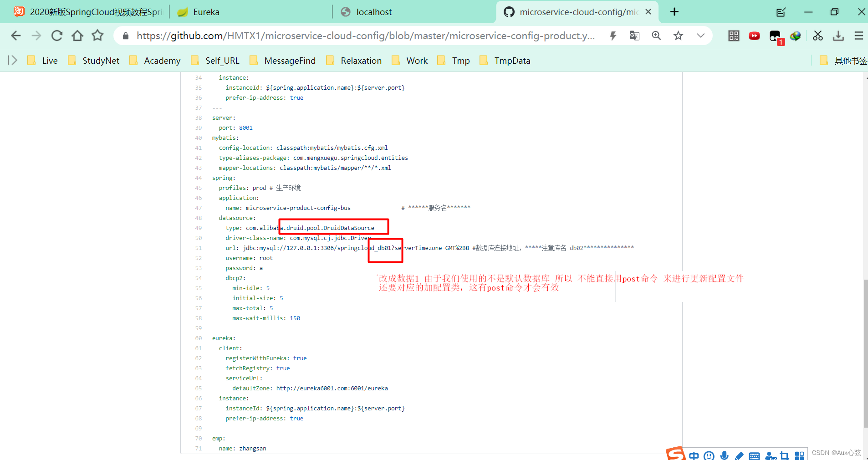
Task: Open Google Translate page translation icon
Action: (x=634, y=36)
